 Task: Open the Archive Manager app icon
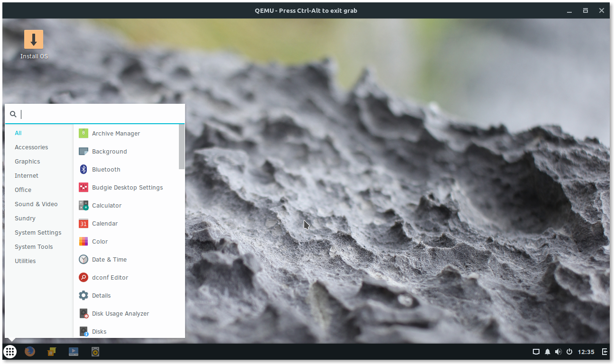[84, 133]
